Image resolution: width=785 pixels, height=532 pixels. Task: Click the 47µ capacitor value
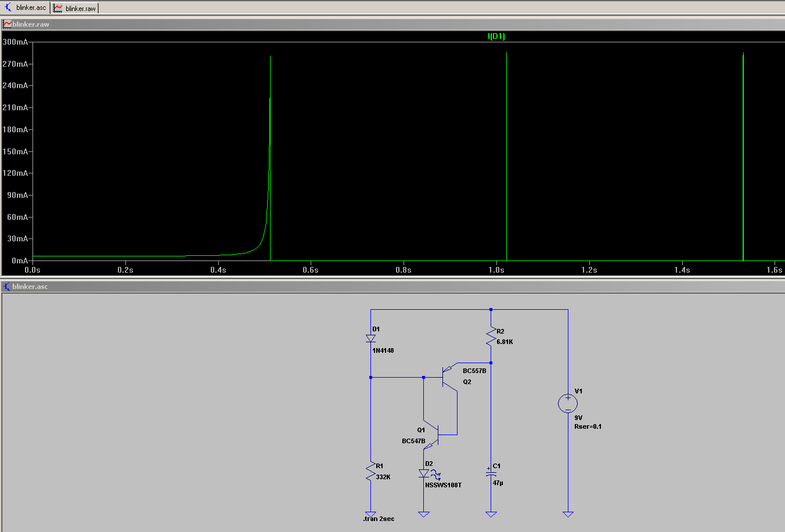point(498,483)
